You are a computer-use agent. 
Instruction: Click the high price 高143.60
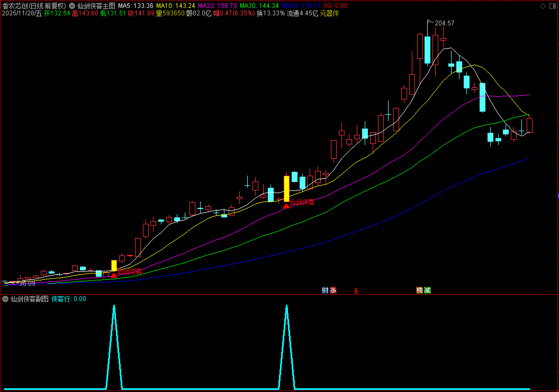coord(85,14)
